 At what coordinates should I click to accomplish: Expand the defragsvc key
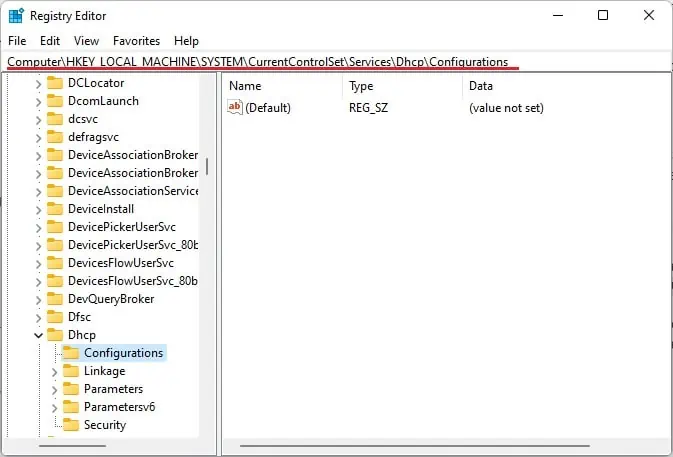click(38, 138)
